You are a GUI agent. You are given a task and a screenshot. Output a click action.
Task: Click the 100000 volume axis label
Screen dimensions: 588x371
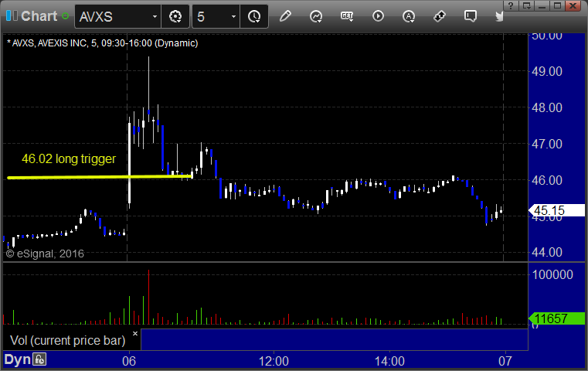tap(552, 274)
